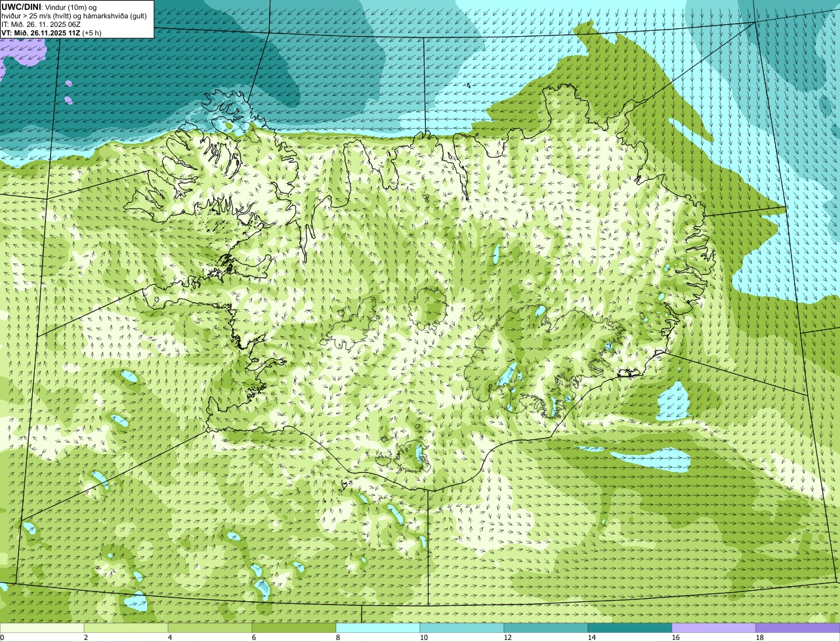The image size is (840, 642).
Task: Click the legend scale label '18'
Action: coord(760,637)
